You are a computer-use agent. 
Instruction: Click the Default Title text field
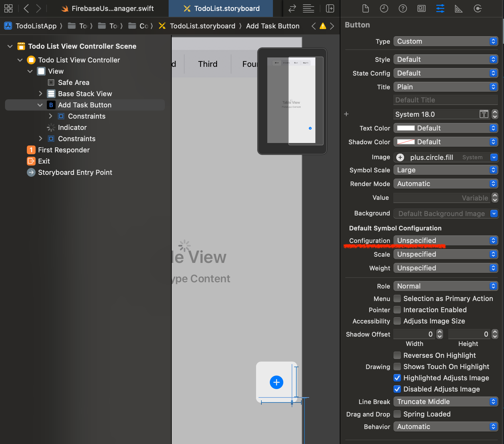pyautogui.click(x=446, y=100)
